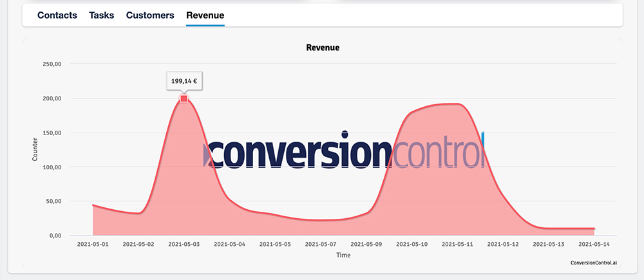Image resolution: width=644 pixels, height=280 pixels.
Task: Click the conversioncontrol watermark logo
Action: 343,151
